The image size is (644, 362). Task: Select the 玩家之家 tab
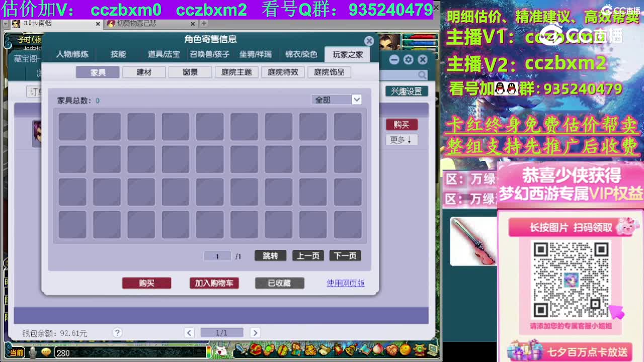click(348, 54)
